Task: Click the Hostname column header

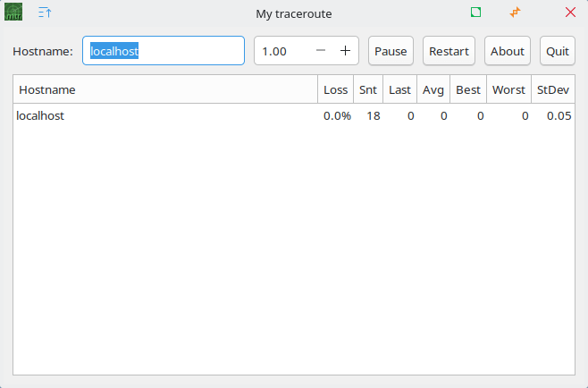Action: pos(165,89)
